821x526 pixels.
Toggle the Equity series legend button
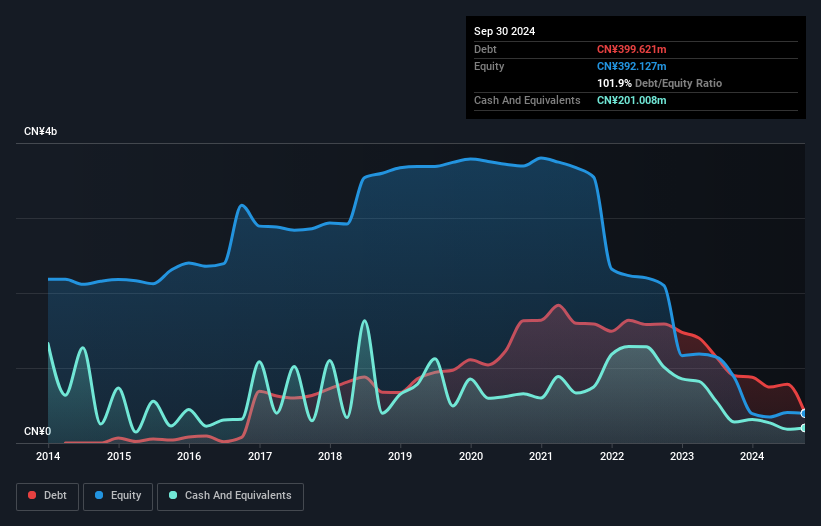click(118, 496)
